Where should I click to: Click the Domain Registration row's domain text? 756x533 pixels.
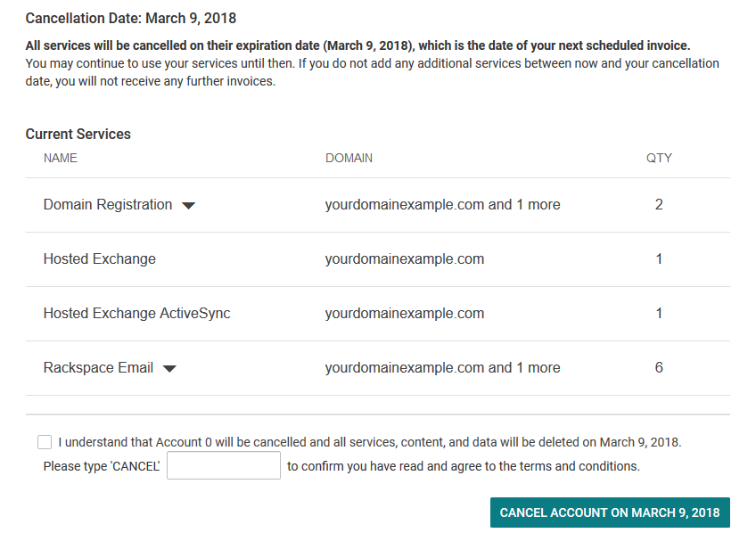(442, 205)
